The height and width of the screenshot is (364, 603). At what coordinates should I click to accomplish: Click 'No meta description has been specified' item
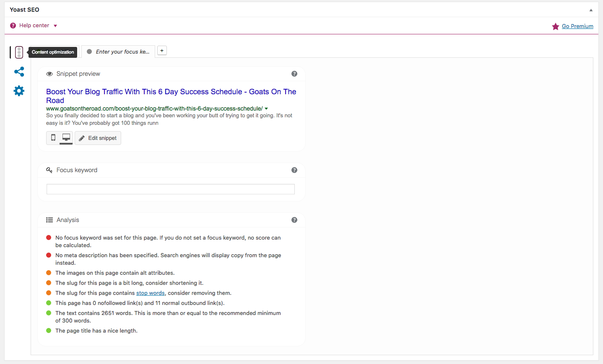coord(168,259)
